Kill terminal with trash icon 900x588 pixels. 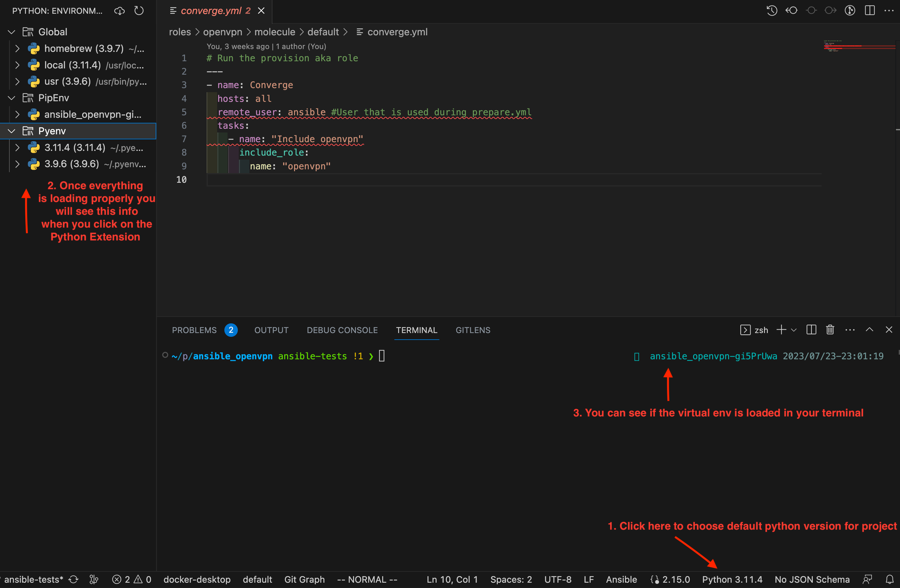click(x=830, y=330)
